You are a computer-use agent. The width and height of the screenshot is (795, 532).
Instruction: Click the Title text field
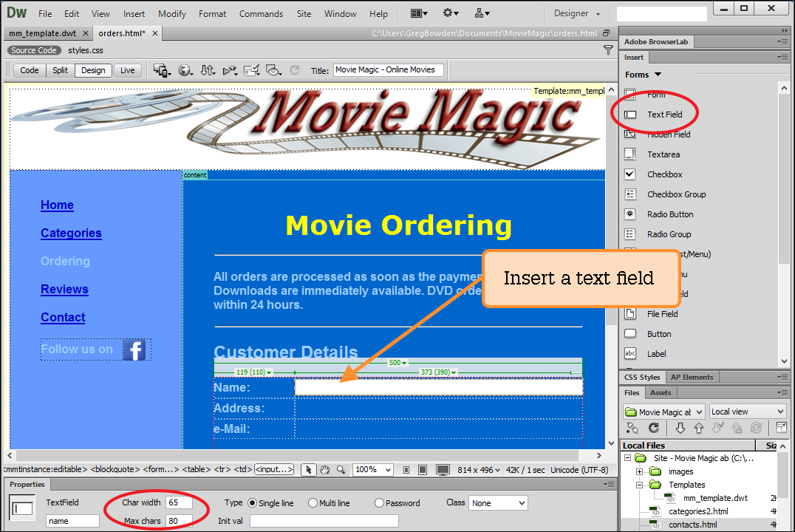(x=389, y=70)
